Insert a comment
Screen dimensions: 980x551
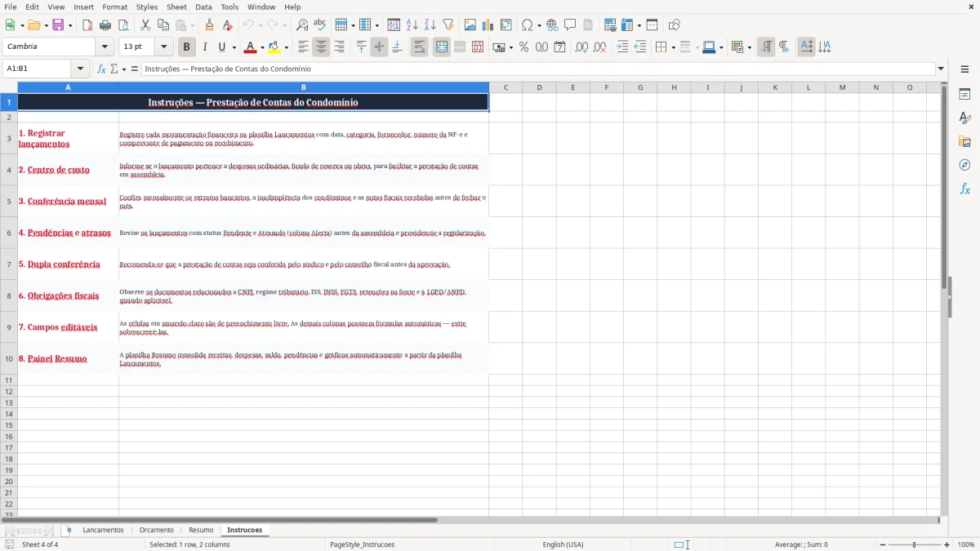coord(570,25)
